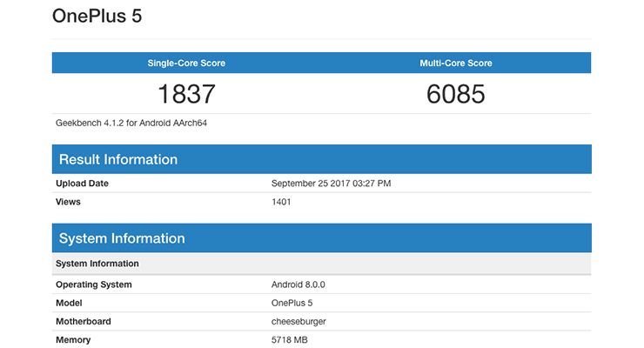Select the Android 8.0.0 value

(298, 284)
